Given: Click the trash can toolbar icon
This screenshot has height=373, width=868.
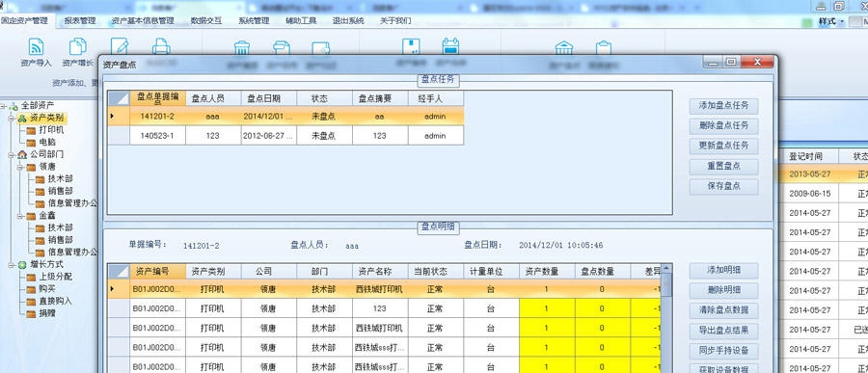Looking at the screenshot, I should 242,48.
